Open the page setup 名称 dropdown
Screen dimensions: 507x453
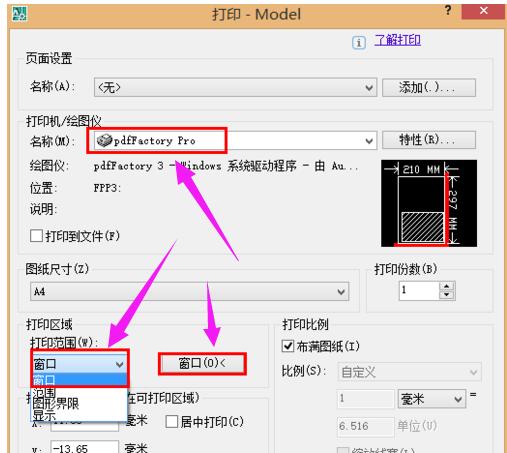[x=235, y=87]
